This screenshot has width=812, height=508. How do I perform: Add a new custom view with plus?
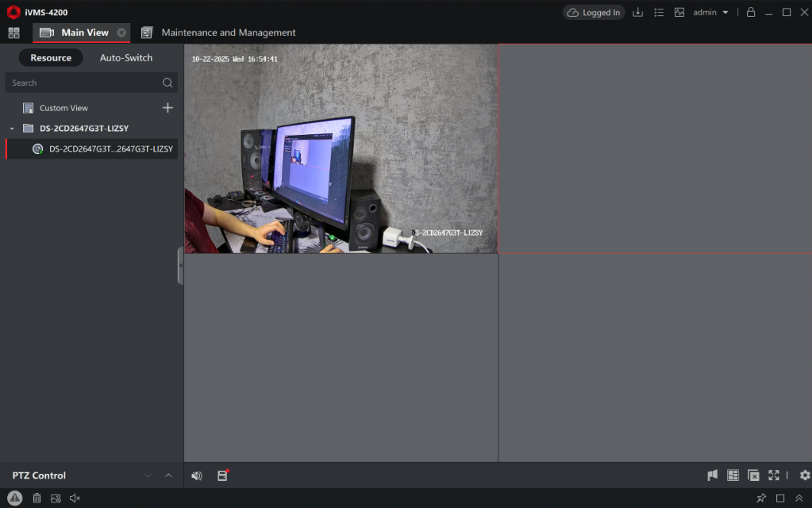[167, 108]
